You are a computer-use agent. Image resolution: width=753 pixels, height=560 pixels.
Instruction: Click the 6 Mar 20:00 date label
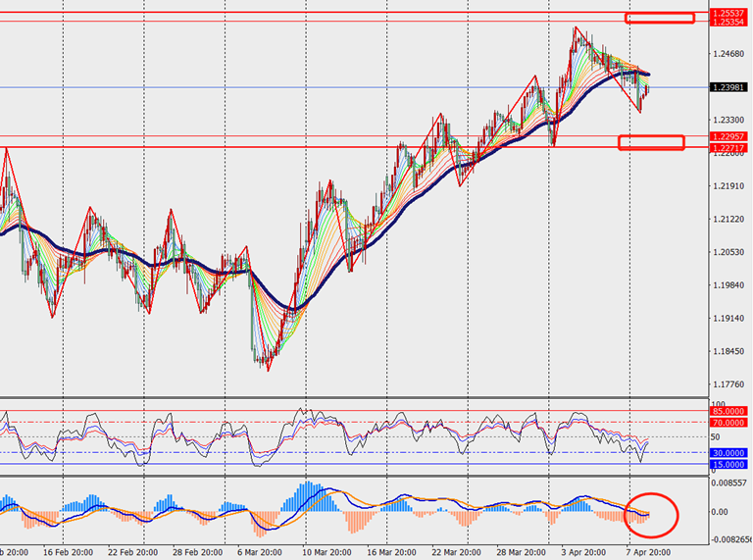pos(262,552)
